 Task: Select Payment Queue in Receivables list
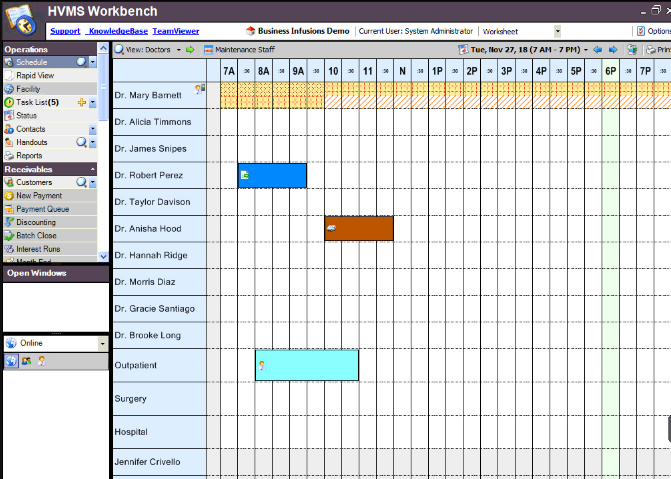(42, 209)
